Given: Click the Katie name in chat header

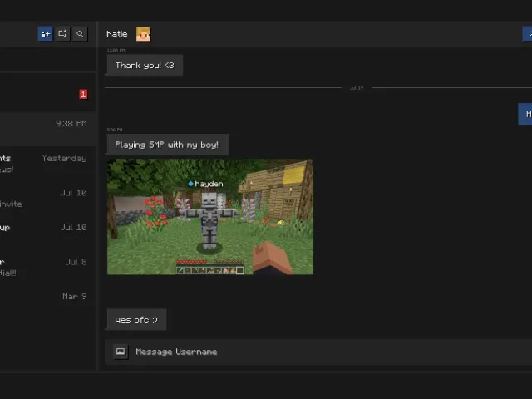Looking at the screenshot, I should tap(116, 34).
